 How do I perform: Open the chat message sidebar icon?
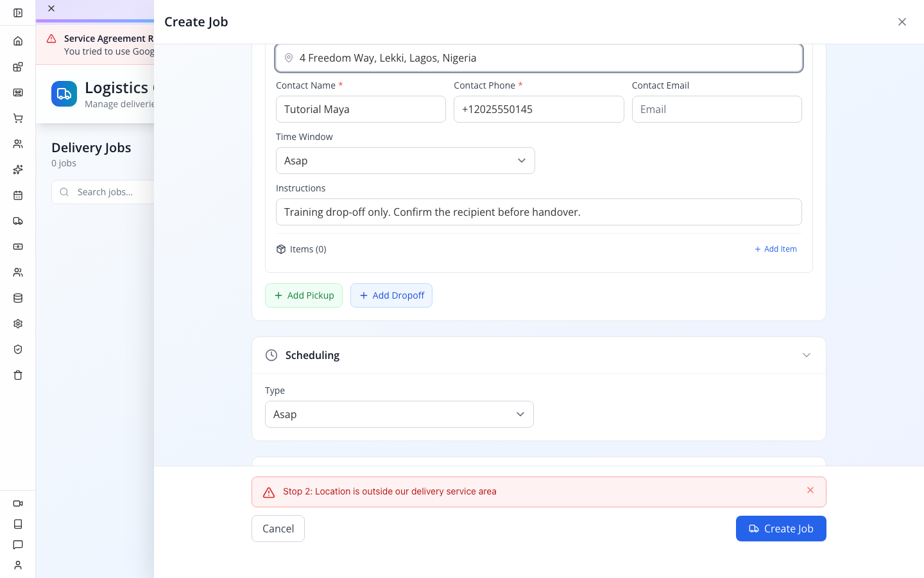pos(18,545)
